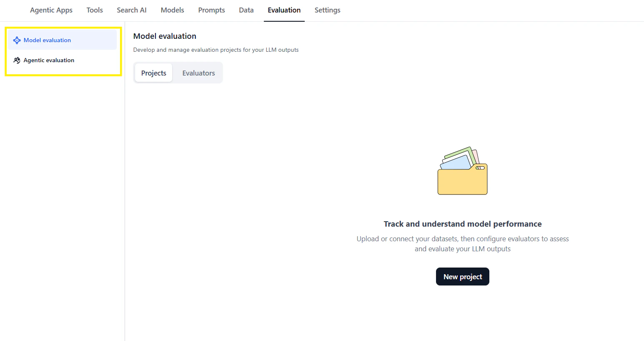The image size is (644, 341).
Task: Click the Track and understand model performance heading
Action: (x=462, y=224)
